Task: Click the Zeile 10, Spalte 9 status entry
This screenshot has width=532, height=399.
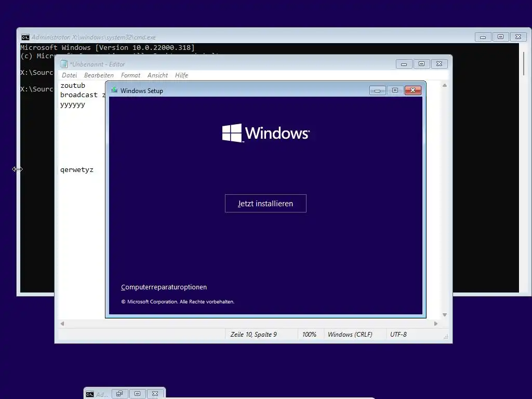Action: tap(254, 335)
